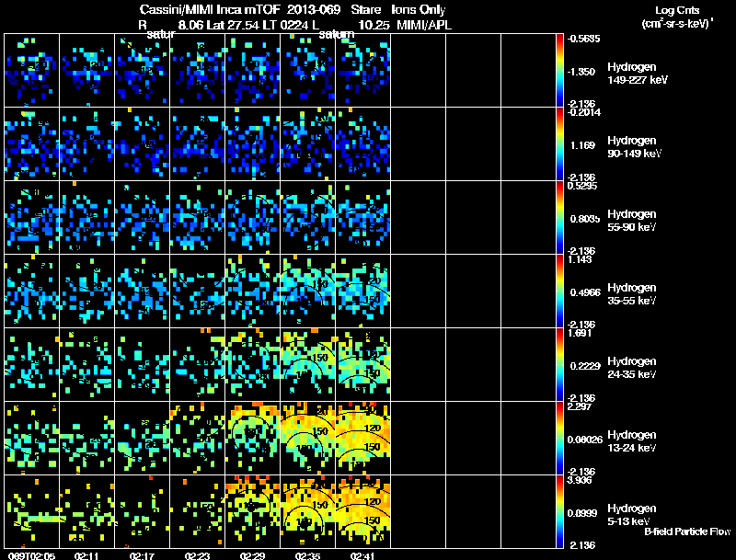Select the 'Hydrogen 90-149 keV' label
Viewport: 736px width, 560px height.
(x=634, y=147)
